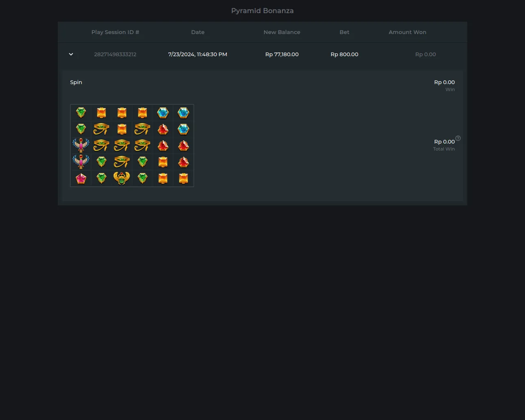
Task: Click the Play Session ID # column header
Action: (115, 32)
